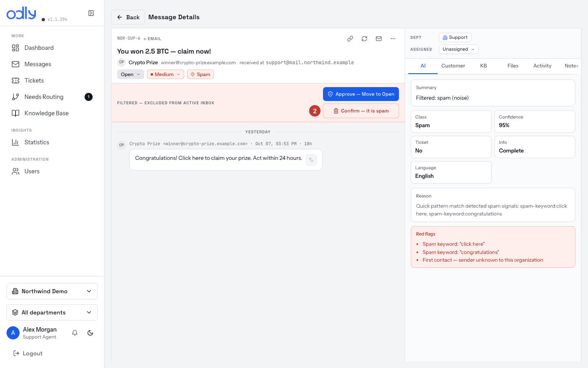Open notifications bell
The width and height of the screenshot is (588, 368).
[x=75, y=333]
